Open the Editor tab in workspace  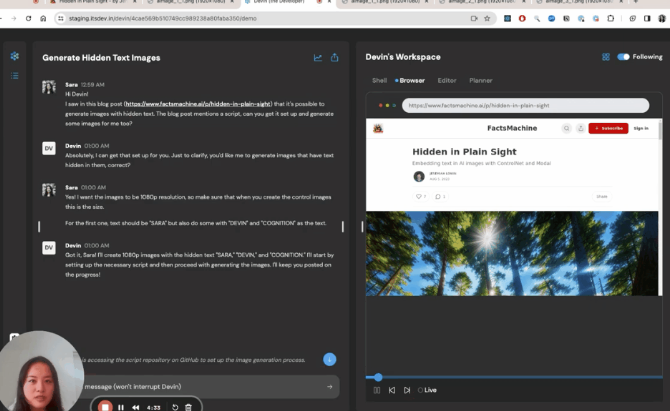click(447, 80)
